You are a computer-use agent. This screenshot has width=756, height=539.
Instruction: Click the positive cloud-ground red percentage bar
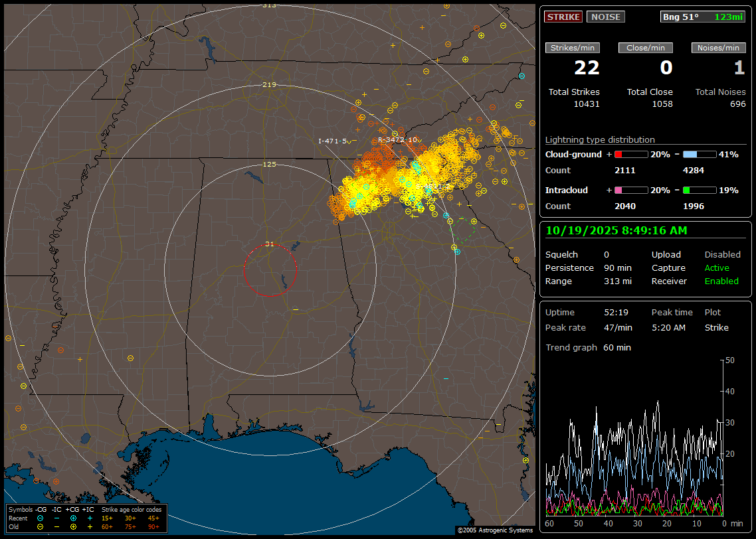tap(630, 154)
